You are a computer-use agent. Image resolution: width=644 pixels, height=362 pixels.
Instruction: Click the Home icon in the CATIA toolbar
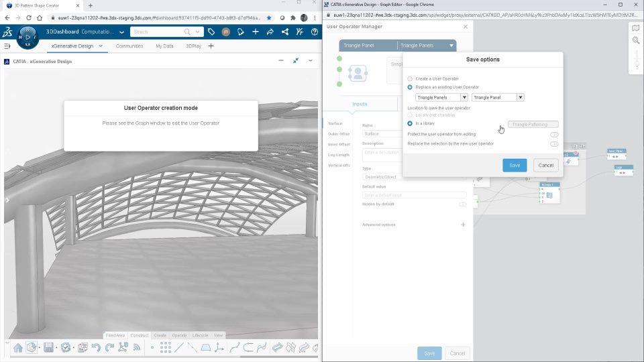pyautogui.click(x=17, y=348)
